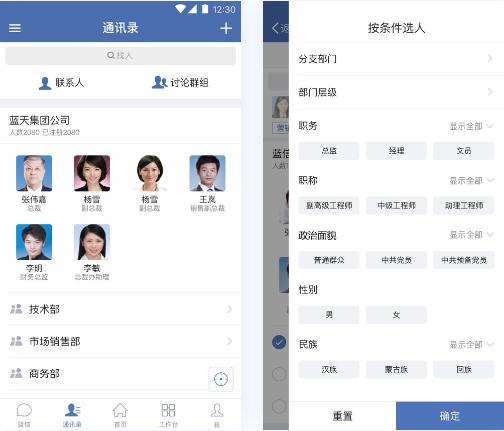Open the 分支部门 chevron row
The height and width of the screenshot is (431, 504).
click(396, 59)
